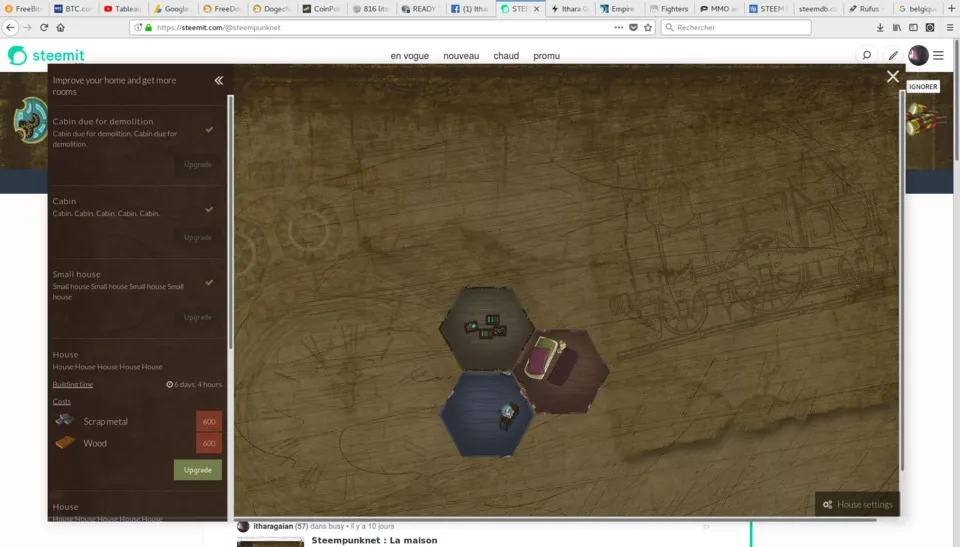Switch to the FreeBit tab
The width and height of the screenshot is (960, 547).
pyautogui.click(x=23, y=9)
